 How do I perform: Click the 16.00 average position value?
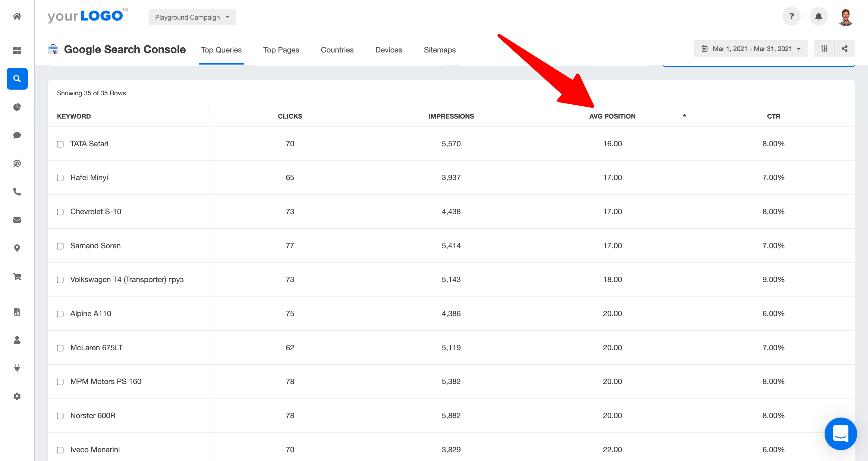tap(612, 144)
